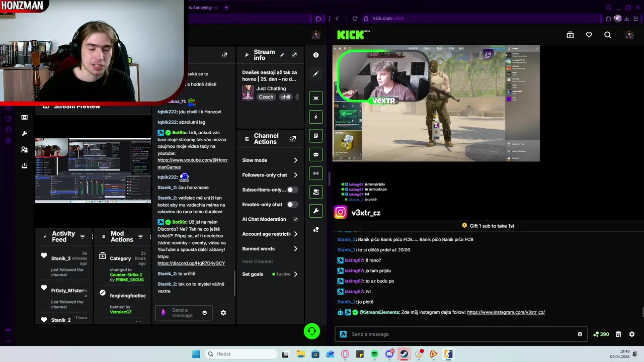This screenshot has width=644, height=362.
Task: Open the Discord invite link in chat
Action: (191, 263)
